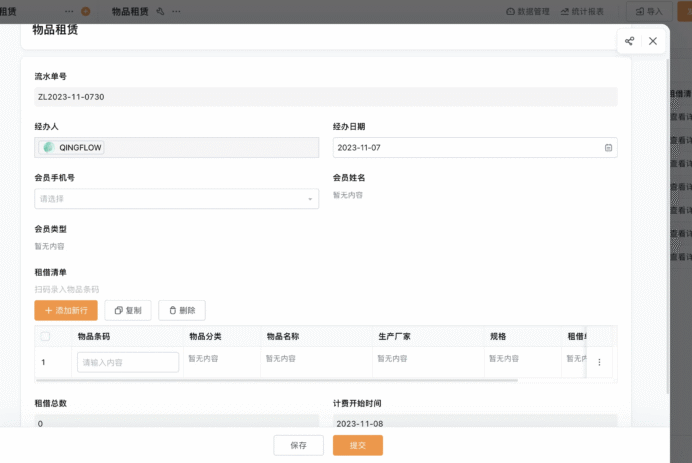Screen dimensions: 692x463
Task: Click the 添加新行 button
Action: pyautogui.click(x=66, y=310)
